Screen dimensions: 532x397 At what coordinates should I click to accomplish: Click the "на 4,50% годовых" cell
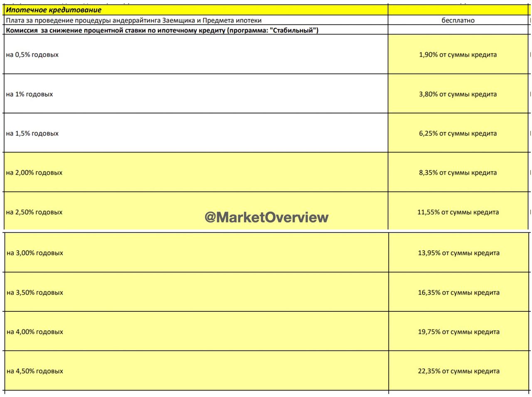coord(35,371)
